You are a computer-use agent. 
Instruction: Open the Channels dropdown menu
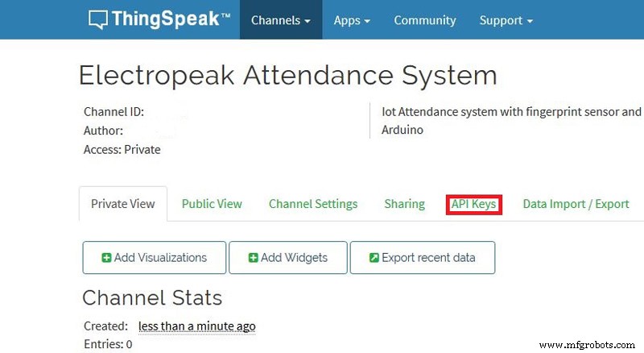281,20
